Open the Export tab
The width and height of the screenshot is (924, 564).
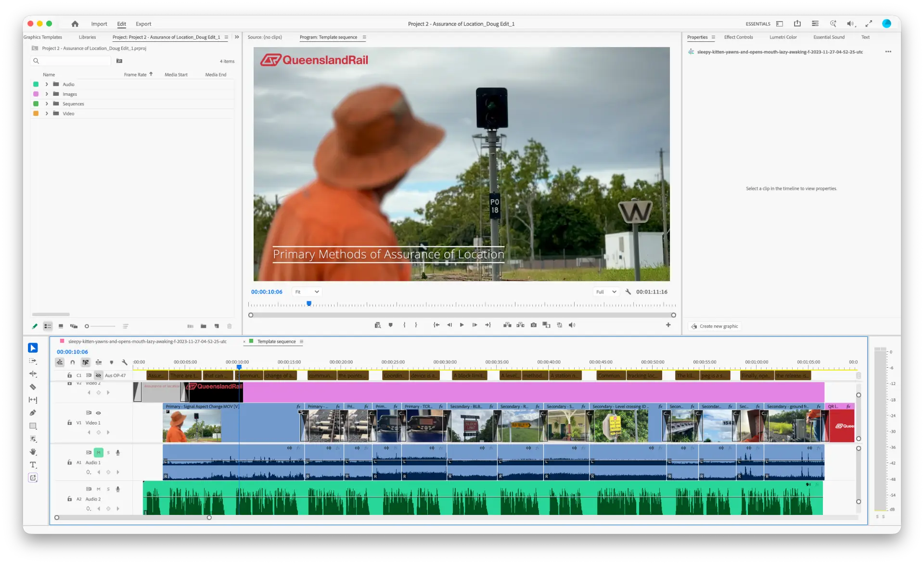(x=143, y=24)
